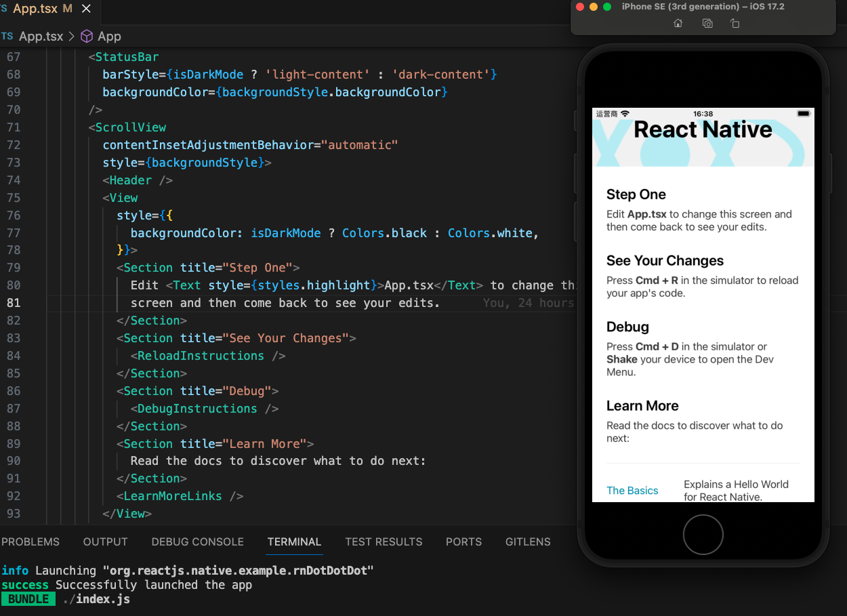
Task: Click the simulator Home icon
Action: click(678, 24)
